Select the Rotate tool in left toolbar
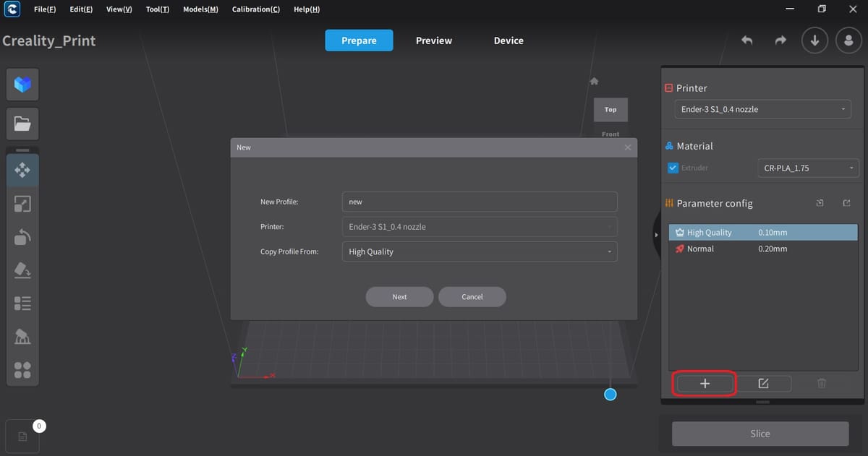 pyautogui.click(x=22, y=237)
